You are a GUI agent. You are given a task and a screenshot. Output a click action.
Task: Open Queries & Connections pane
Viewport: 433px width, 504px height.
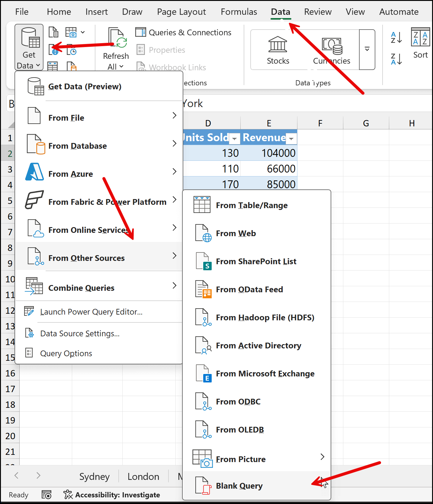click(183, 32)
